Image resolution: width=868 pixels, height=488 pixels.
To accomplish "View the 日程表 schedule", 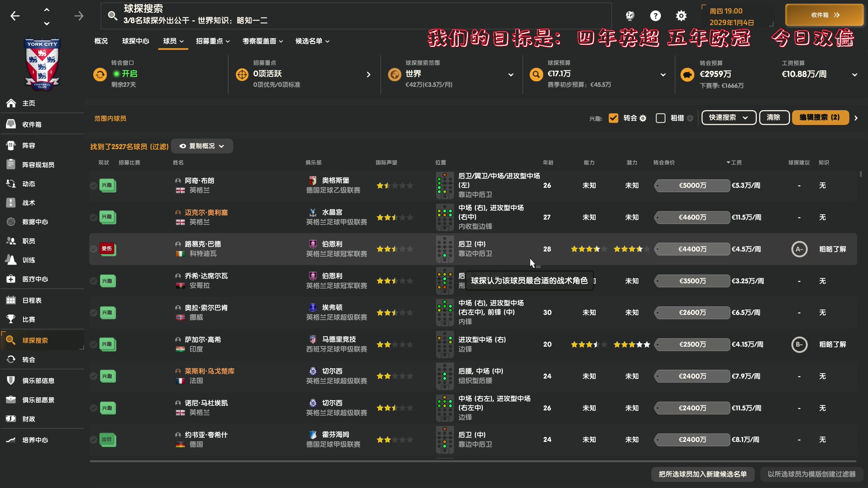I will click(32, 300).
